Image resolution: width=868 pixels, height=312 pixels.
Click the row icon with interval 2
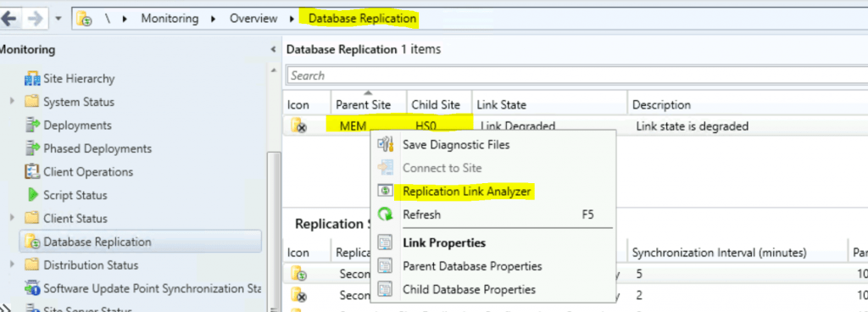pos(298,296)
